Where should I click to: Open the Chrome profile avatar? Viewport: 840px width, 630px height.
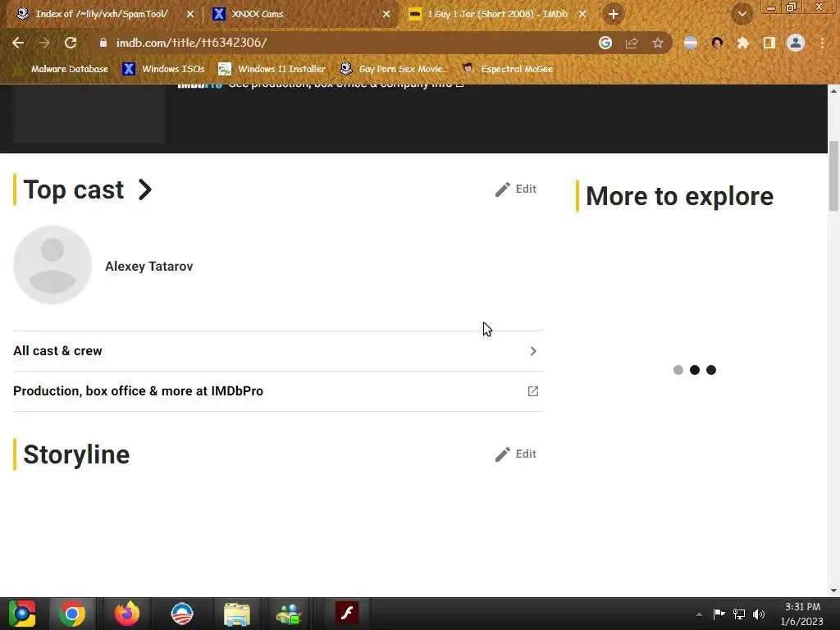coord(796,43)
